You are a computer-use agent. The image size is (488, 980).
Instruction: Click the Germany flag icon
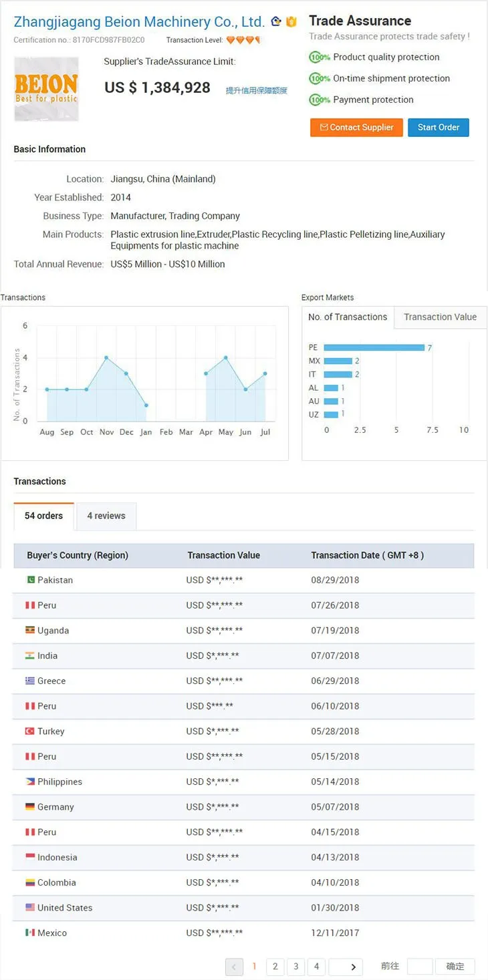coord(30,807)
